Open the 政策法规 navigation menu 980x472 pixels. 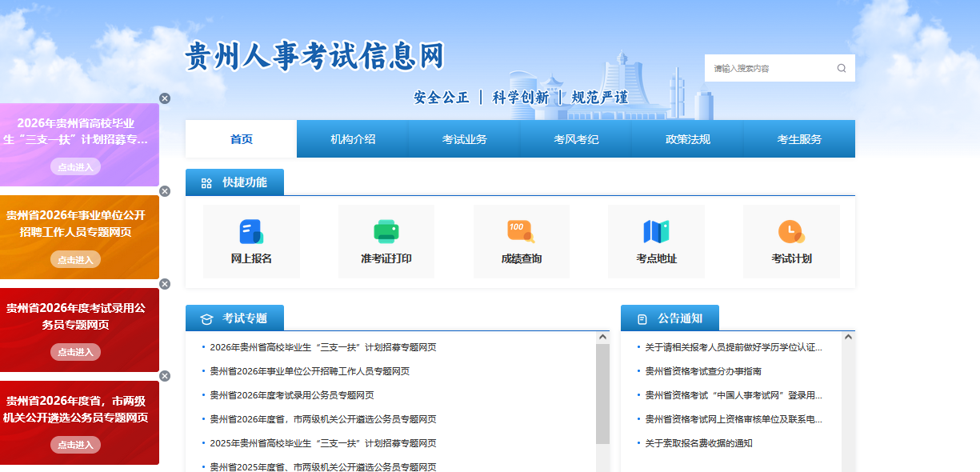687,139
